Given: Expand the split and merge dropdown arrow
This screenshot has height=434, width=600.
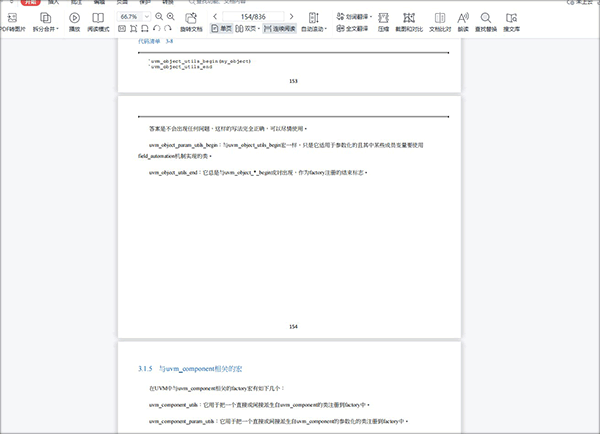Looking at the screenshot, I should [x=57, y=29].
